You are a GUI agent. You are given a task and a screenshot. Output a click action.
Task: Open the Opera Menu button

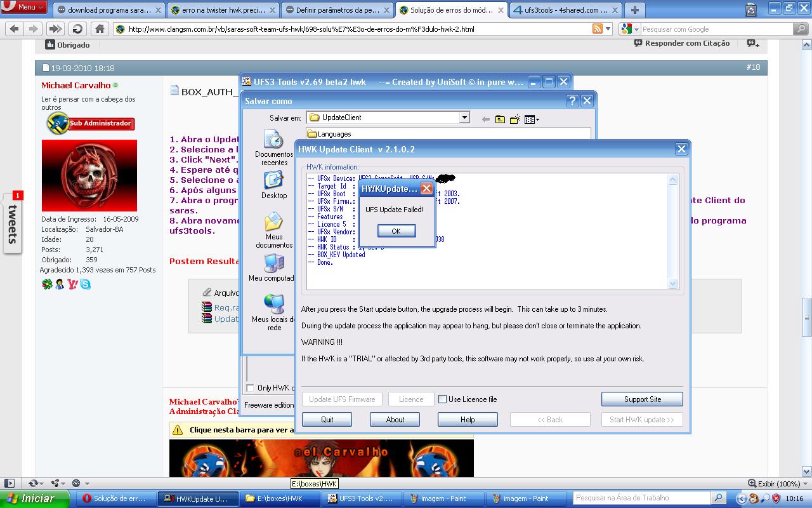24,7
